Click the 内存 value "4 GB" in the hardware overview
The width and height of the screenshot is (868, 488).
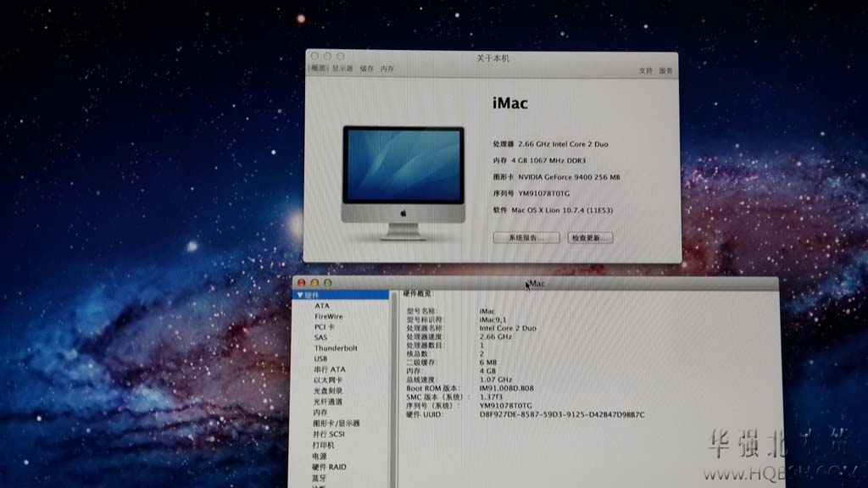coord(487,371)
